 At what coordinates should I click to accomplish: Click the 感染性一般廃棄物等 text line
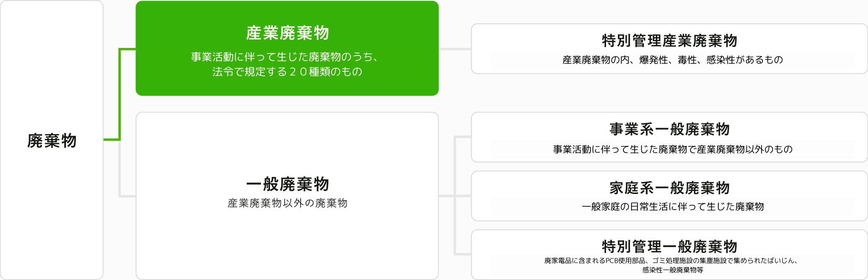tap(673, 270)
